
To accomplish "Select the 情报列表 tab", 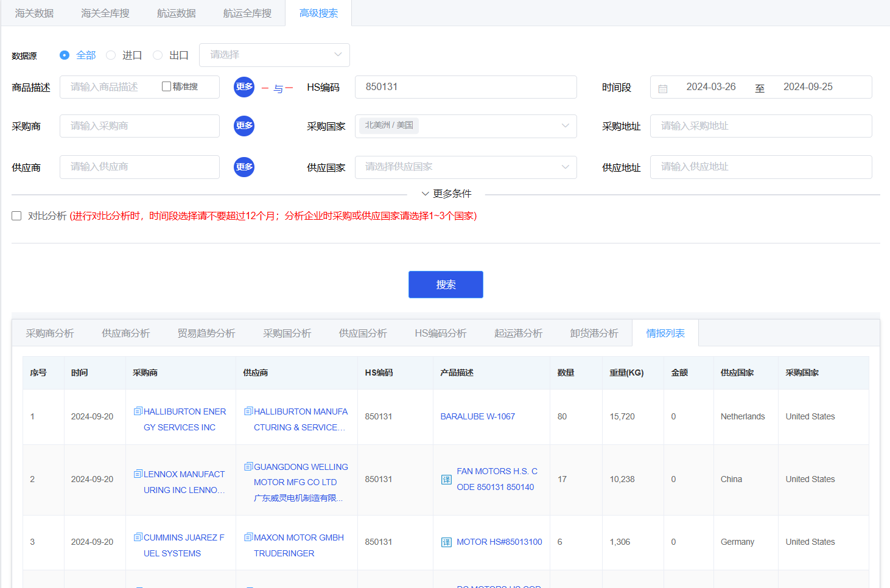I will (665, 333).
